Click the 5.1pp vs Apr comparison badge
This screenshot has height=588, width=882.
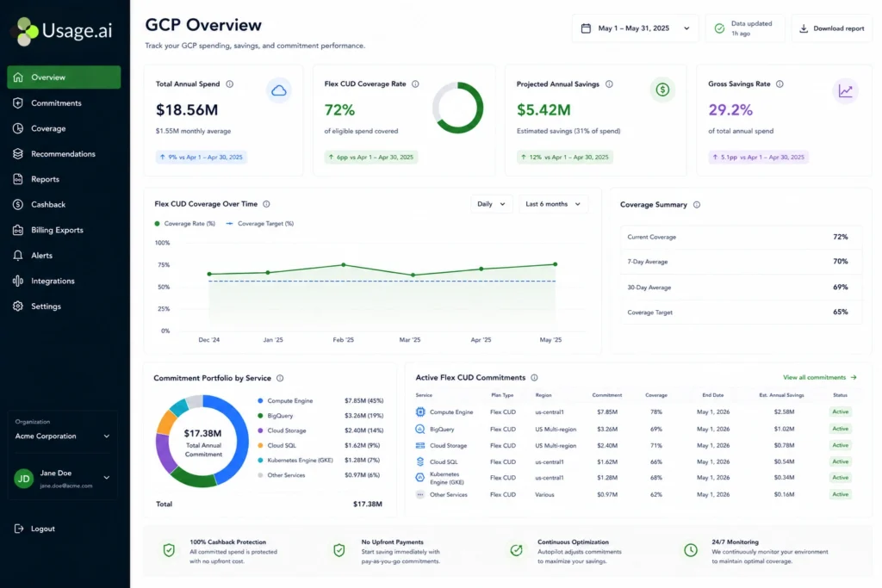coord(758,158)
